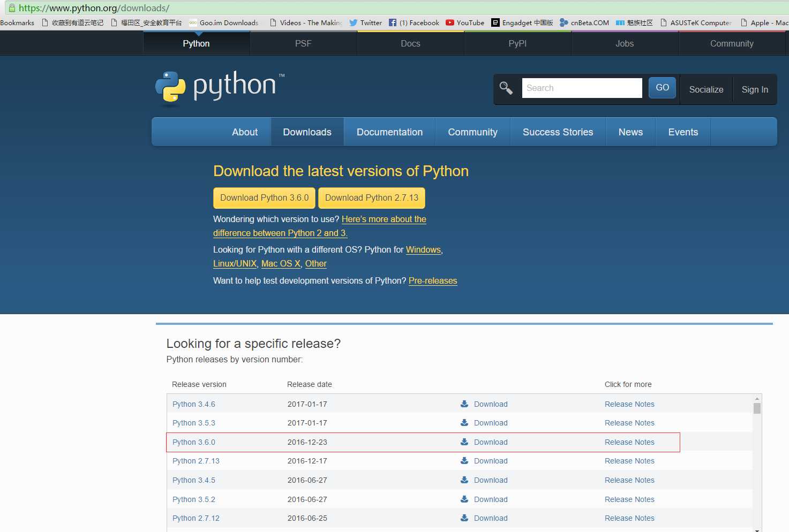Open the Python 2.7.13 release link
The height and width of the screenshot is (532, 789).
(196, 461)
